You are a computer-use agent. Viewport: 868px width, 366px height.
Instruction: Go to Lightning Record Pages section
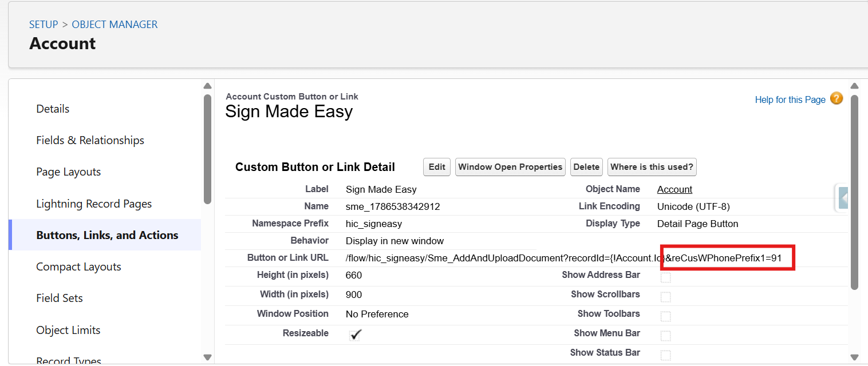coord(94,204)
